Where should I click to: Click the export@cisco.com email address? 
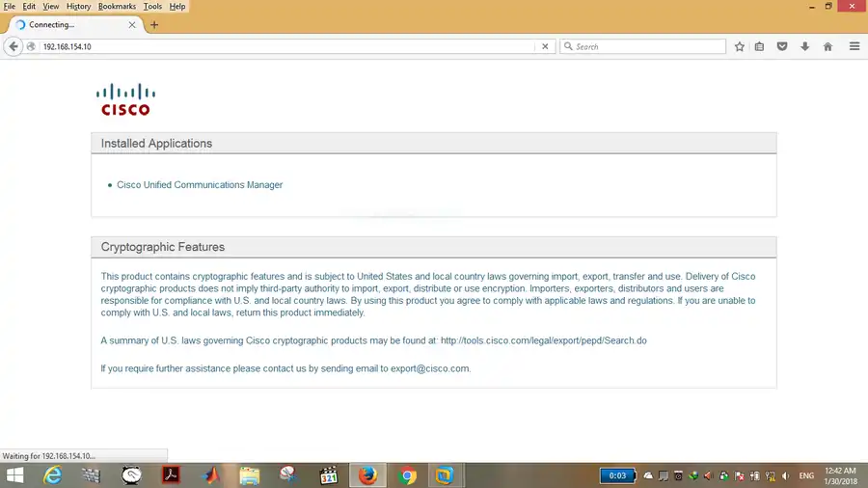(x=429, y=368)
